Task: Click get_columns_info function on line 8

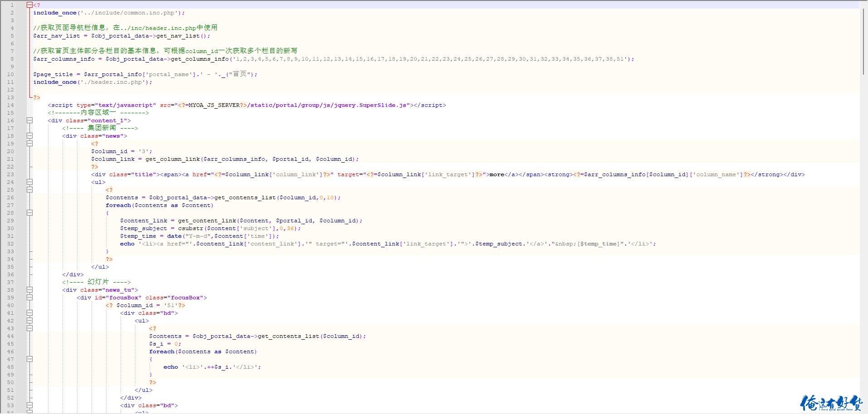Action: tap(200, 59)
